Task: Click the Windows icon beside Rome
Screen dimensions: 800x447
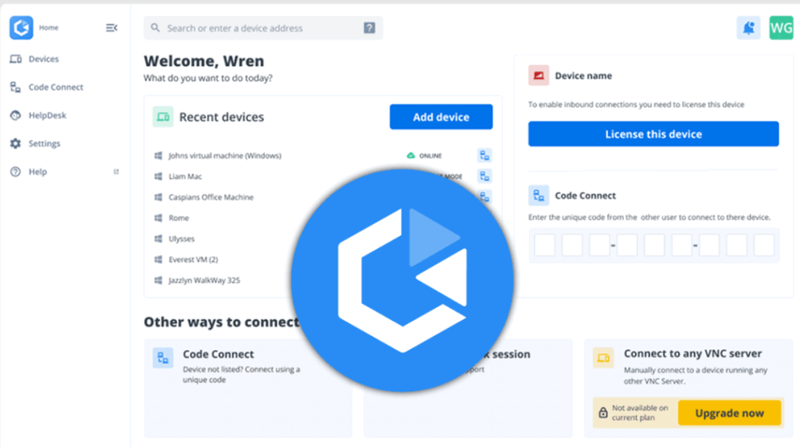Action: [x=158, y=218]
